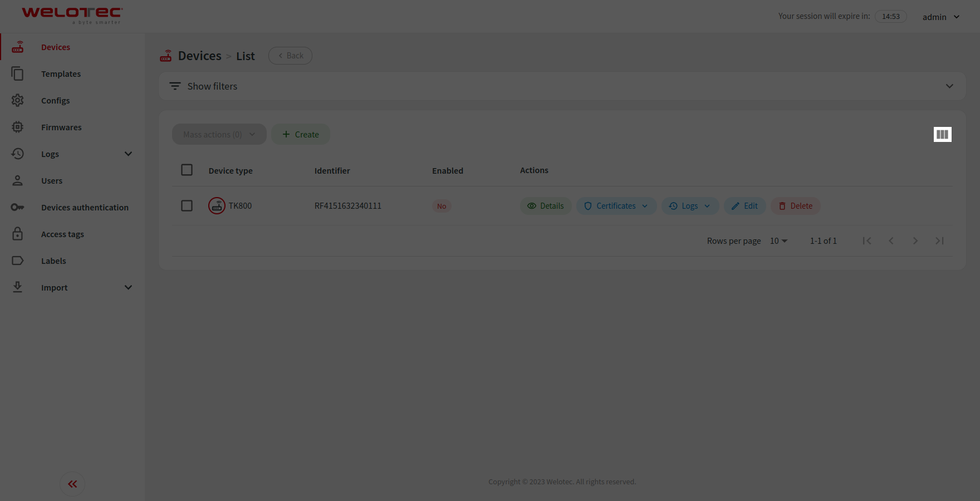
Task: Click identifier RF4151632340111
Action: point(348,206)
